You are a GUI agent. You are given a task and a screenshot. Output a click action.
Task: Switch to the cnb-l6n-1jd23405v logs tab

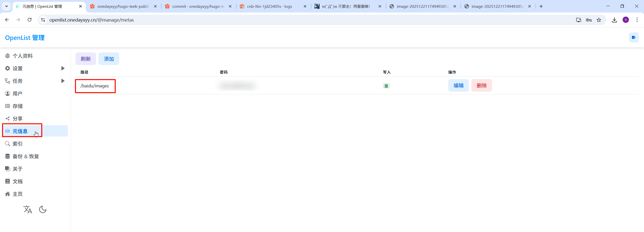click(269, 6)
